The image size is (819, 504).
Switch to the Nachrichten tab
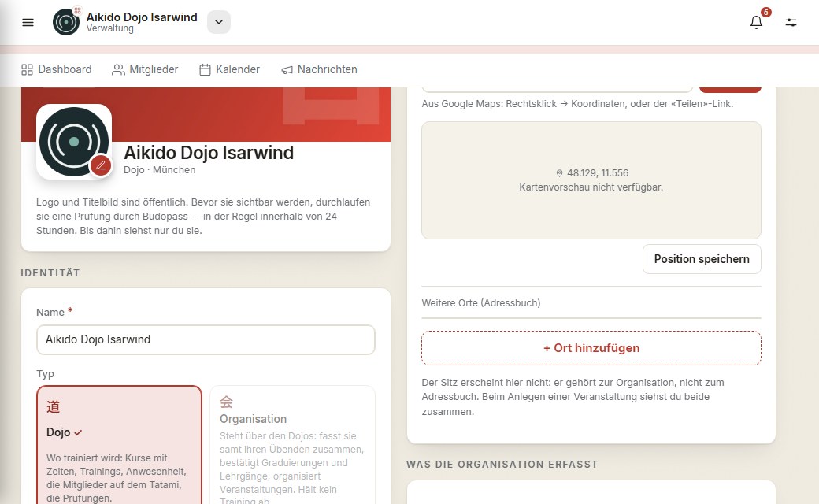click(x=319, y=69)
